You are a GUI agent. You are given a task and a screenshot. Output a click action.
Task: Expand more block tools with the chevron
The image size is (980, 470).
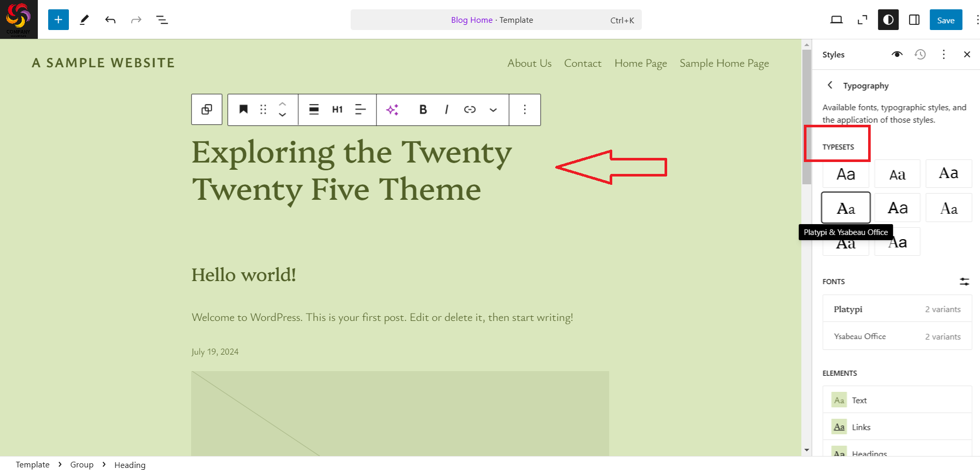tap(493, 110)
